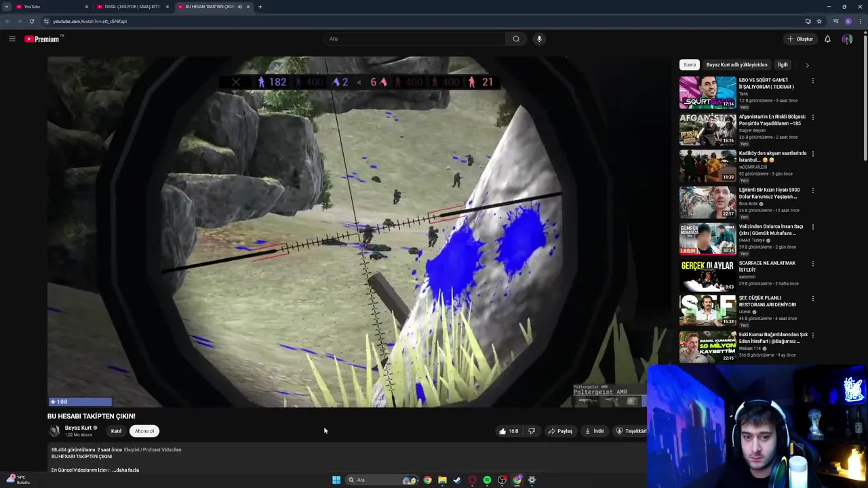Viewport: 868px width, 488px height.
Task: Open taskbar Settings gear app
Action: [532, 480]
